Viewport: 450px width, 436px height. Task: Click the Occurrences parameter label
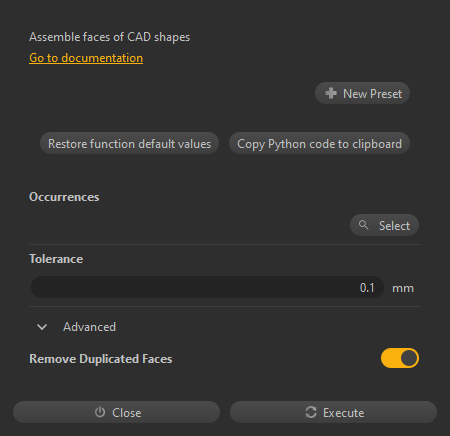click(x=64, y=197)
